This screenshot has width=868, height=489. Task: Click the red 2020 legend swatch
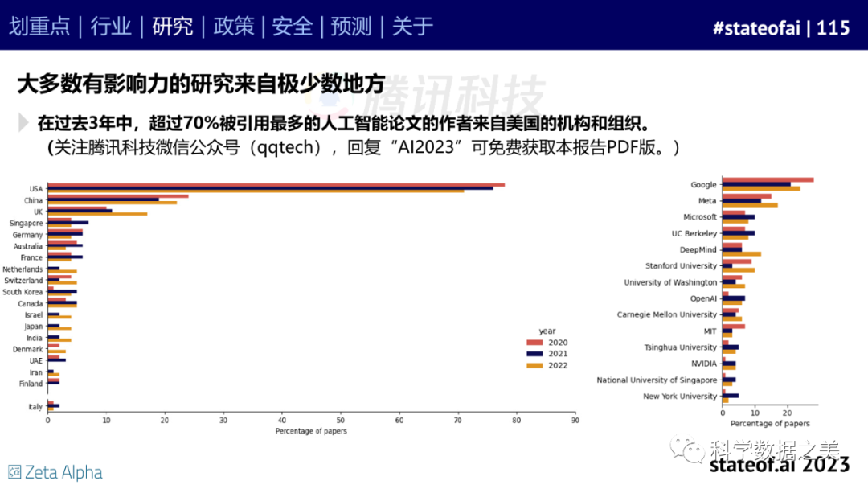[x=534, y=343]
